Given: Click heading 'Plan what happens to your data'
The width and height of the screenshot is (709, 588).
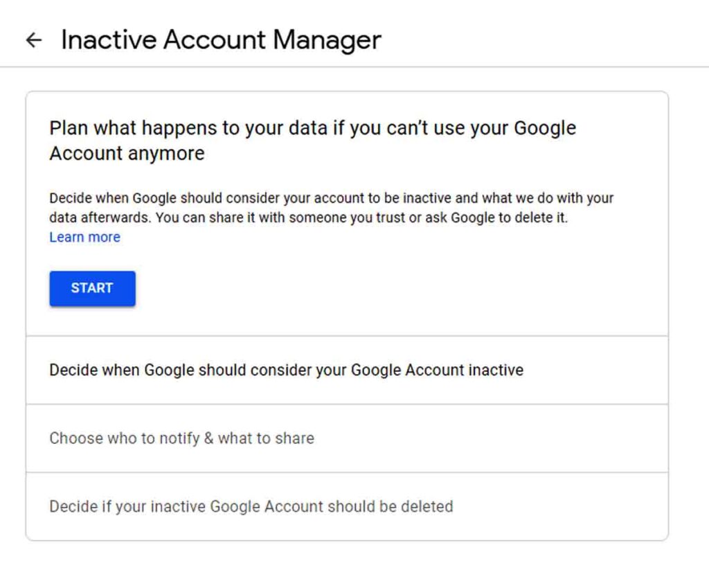Looking at the screenshot, I should pyautogui.click(x=312, y=141).
